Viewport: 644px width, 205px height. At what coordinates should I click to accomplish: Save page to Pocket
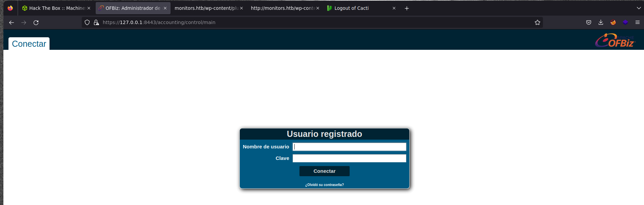point(589,23)
